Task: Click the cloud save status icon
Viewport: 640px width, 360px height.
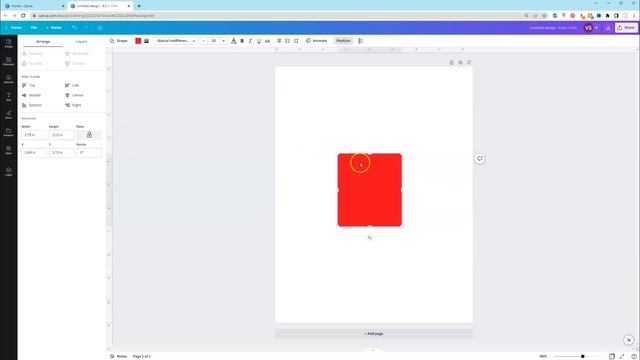Action: [x=100, y=28]
